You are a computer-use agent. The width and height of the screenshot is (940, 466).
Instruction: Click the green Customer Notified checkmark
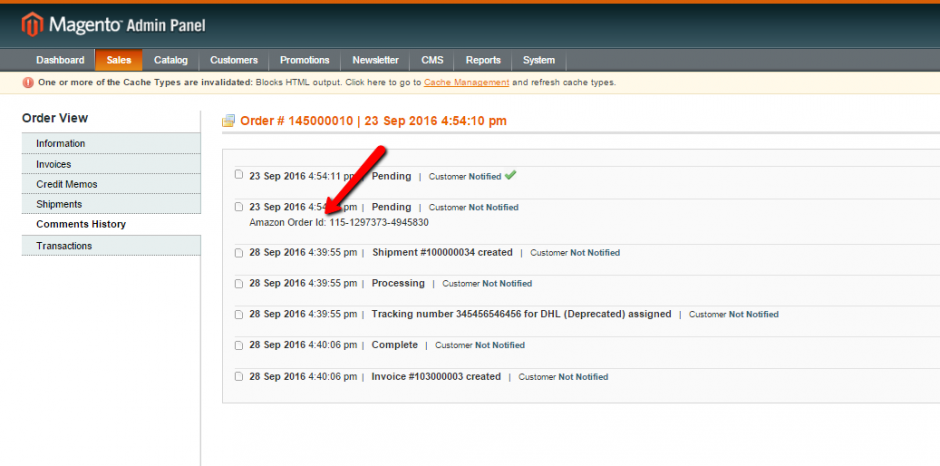[x=510, y=176]
